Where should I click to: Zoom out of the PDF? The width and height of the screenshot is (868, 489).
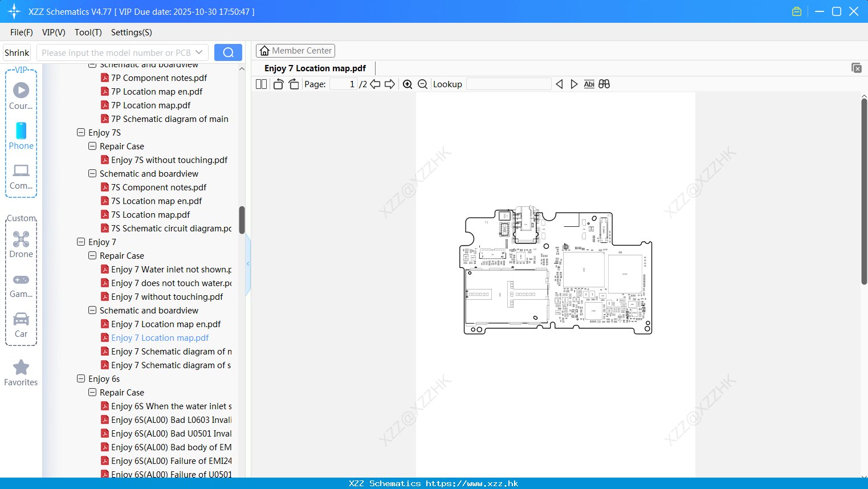point(423,84)
